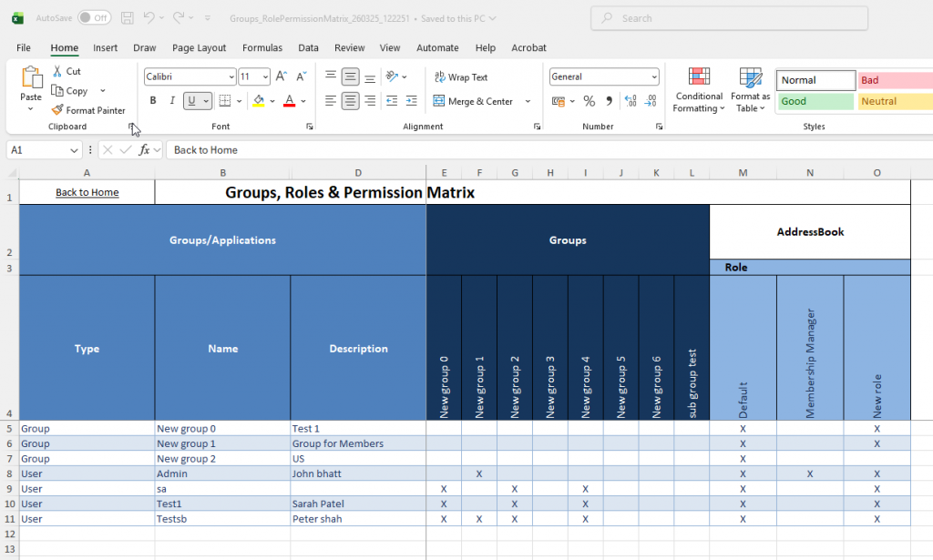Click in the Search box
This screenshot has width=933, height=560.
point(729,18)
